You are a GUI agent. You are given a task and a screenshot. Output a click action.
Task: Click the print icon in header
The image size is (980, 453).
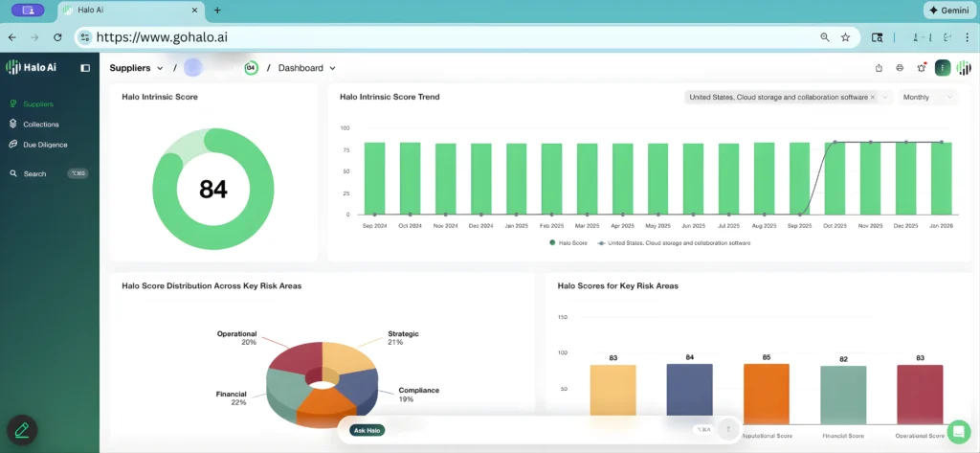coord(900,68)
